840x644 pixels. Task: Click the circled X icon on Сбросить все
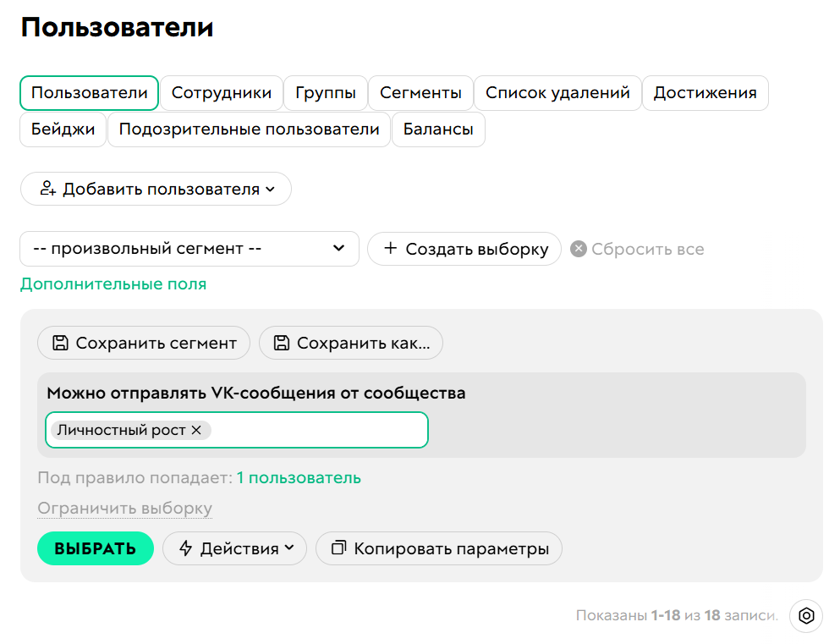tap(579, 249)
